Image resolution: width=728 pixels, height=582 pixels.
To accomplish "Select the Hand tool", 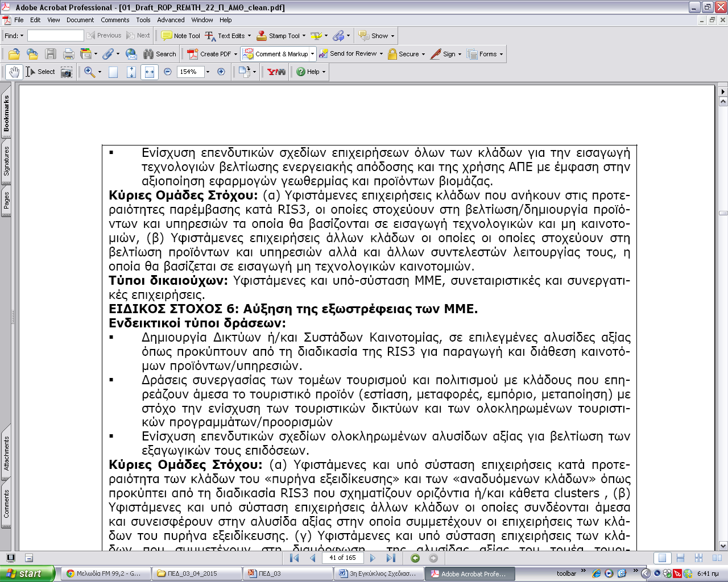I will tap(14, 72).
